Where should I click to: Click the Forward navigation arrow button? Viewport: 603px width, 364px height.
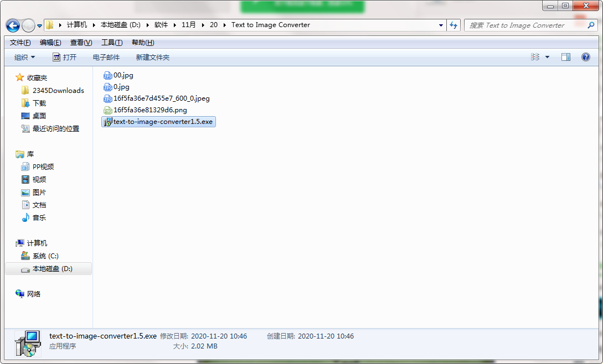tap(28, 26)
